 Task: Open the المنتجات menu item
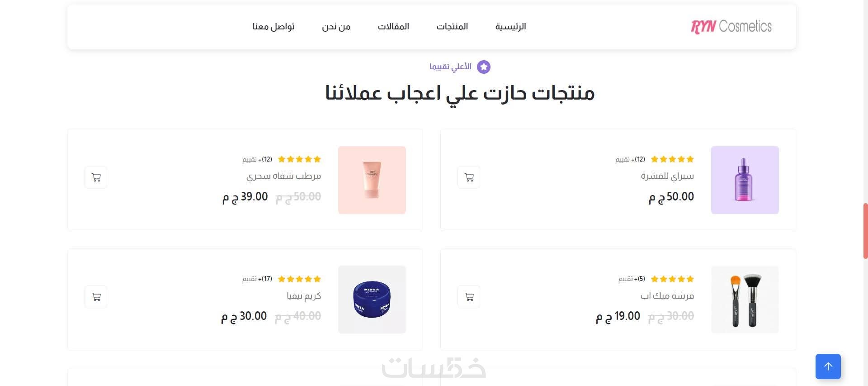(x=452, y=27)
